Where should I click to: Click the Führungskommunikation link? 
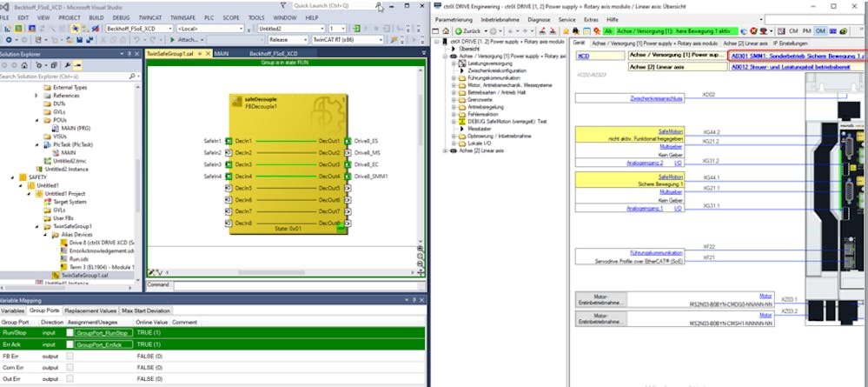656,252
